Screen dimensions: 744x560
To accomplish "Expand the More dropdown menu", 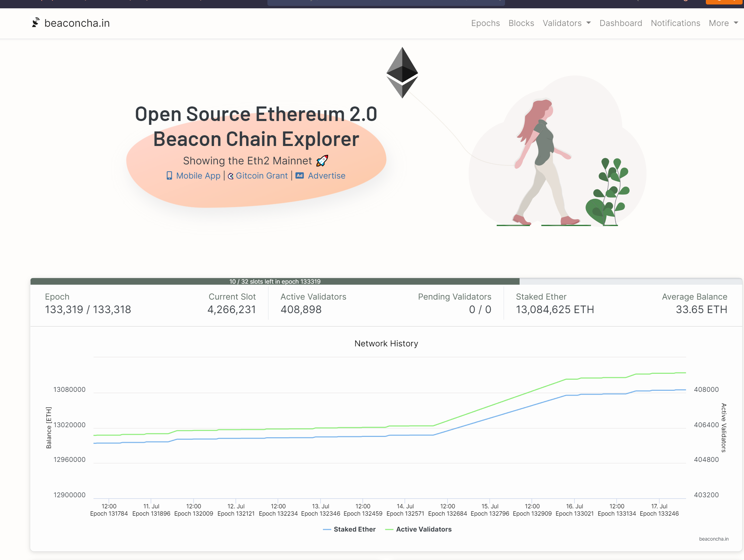I will point(719,23).
